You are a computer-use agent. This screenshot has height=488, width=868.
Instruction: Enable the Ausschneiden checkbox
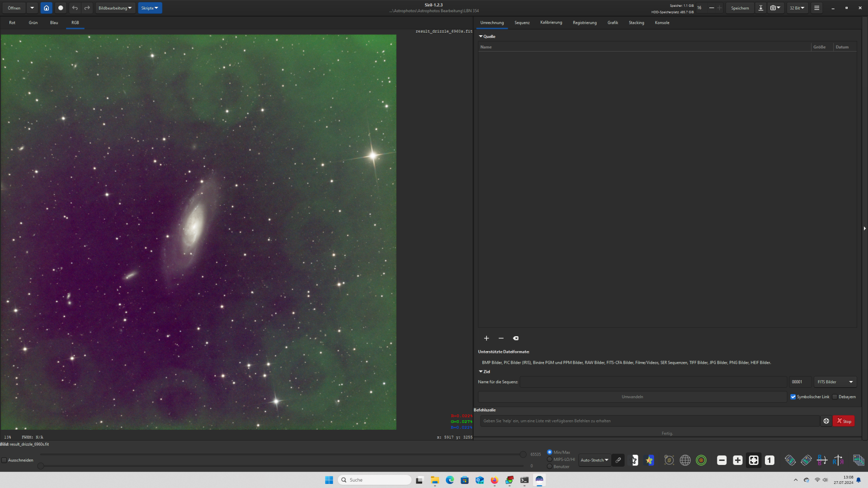tap(4, 460)
